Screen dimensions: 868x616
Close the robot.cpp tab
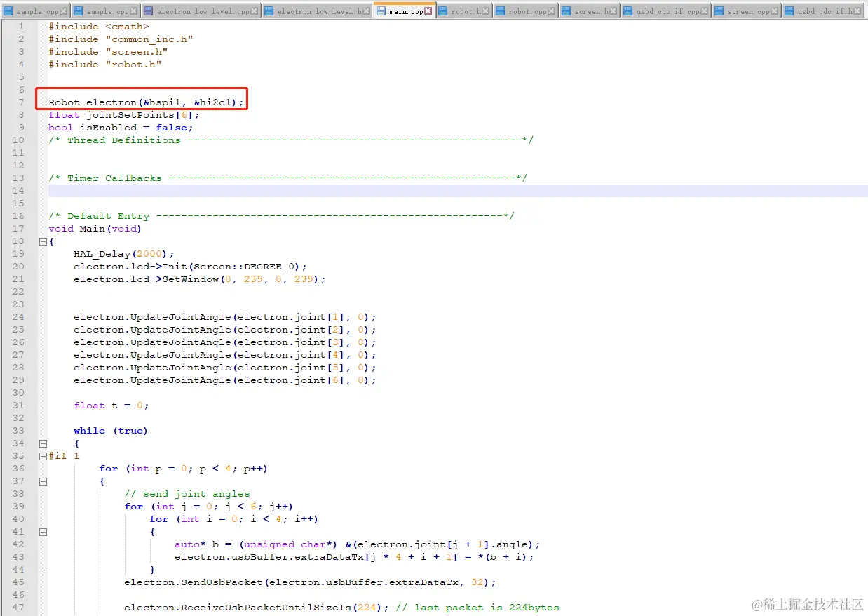point(552,11)
